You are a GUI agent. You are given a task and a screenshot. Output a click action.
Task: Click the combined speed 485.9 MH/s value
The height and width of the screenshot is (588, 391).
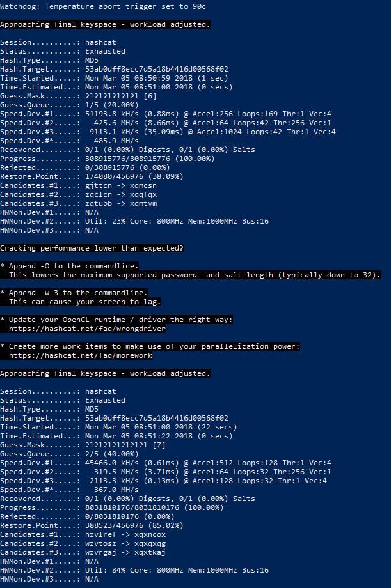116,141
